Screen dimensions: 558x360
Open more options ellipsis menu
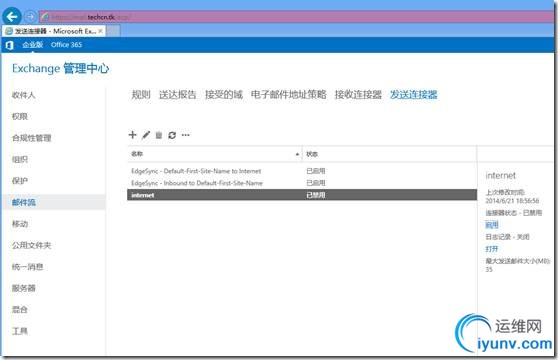185,135
